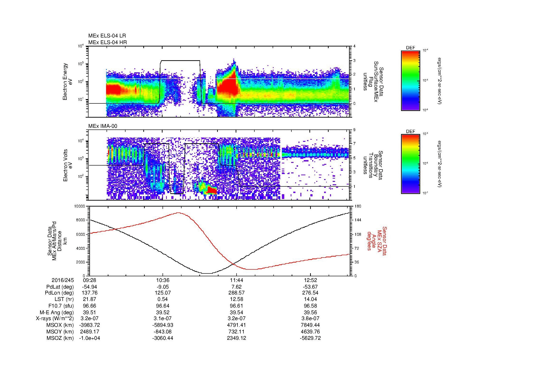Image resolution: width=555 pixels, height=392 pixels.
Task: Click MSOY value 2489.17
Action: click(89, 332)
